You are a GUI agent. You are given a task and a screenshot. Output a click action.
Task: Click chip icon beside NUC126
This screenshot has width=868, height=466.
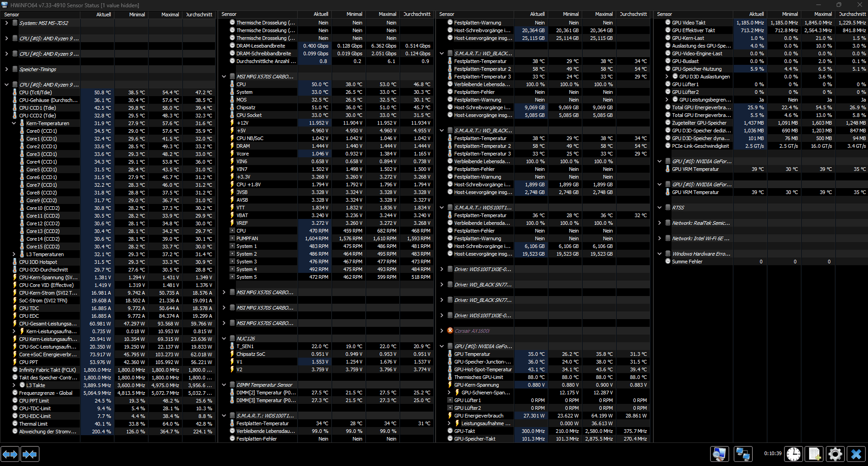[232, 339]
